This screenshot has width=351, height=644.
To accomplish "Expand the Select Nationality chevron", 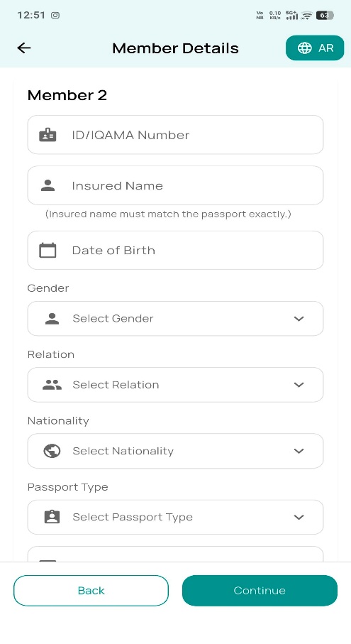I will click(299, 451).
